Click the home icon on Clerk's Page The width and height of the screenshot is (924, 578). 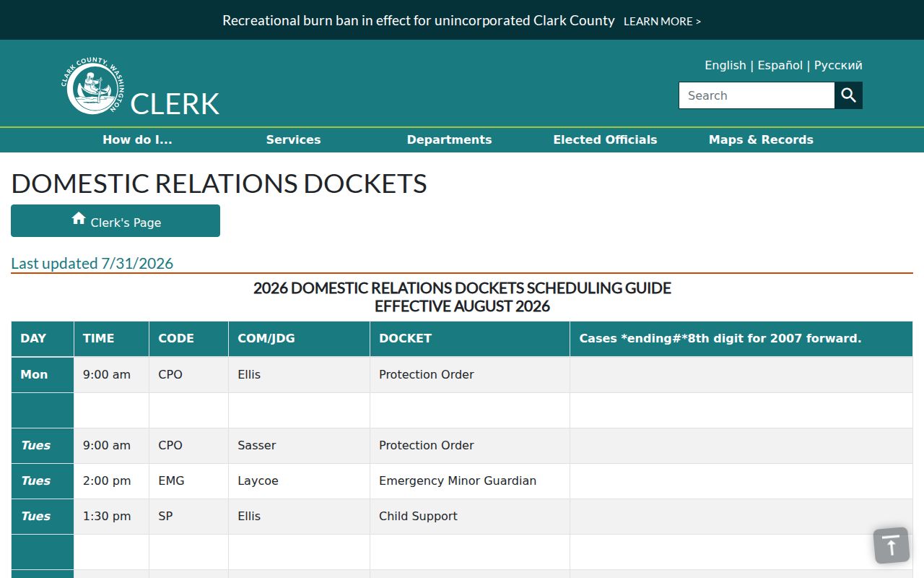tap(79, 219)
